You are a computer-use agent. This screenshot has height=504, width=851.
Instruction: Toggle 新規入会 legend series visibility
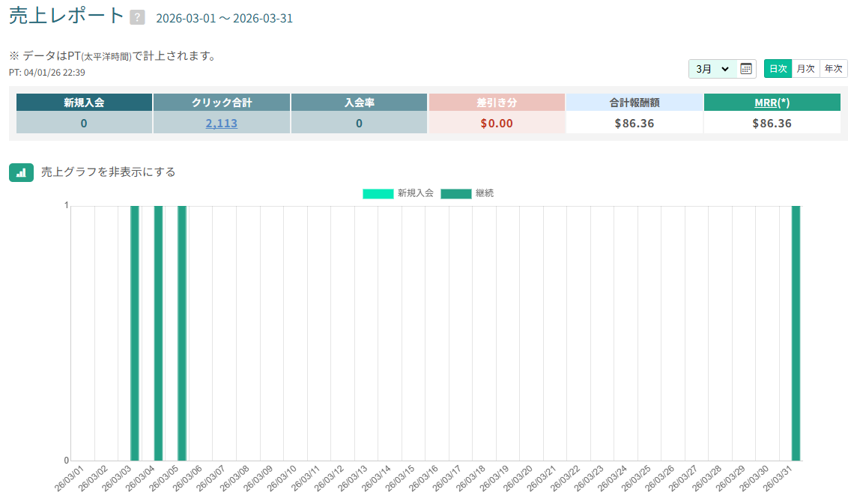pyautogui.click(x=415, y=193)
